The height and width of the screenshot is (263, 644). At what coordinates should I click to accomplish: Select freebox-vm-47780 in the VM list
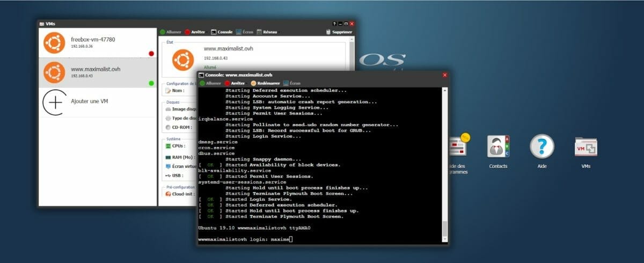coord(97,42)
